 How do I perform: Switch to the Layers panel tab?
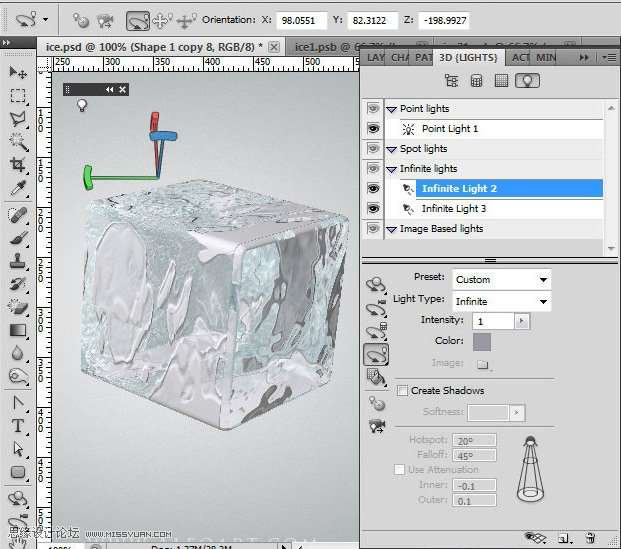tap(375, 58)
